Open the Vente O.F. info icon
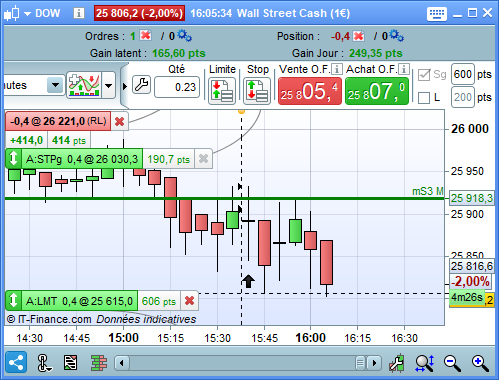The width and height of the screenshot is (499, 380). tap(337, 69)
